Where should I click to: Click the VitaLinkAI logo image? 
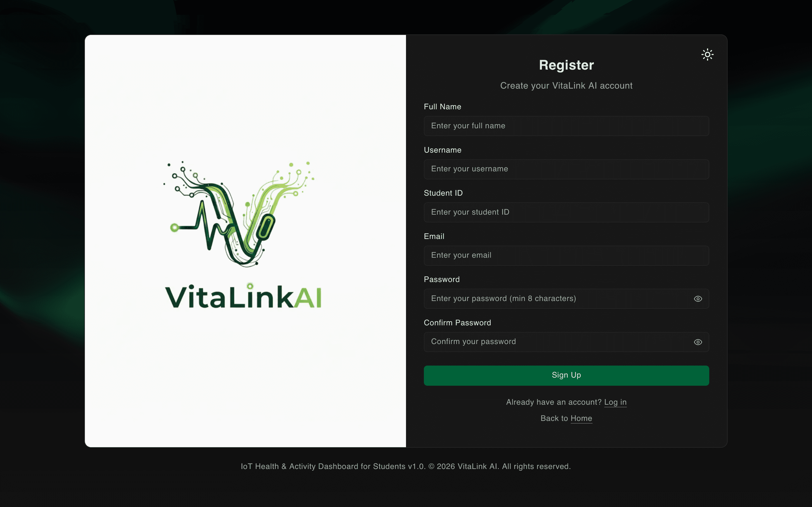pos(243,235)
